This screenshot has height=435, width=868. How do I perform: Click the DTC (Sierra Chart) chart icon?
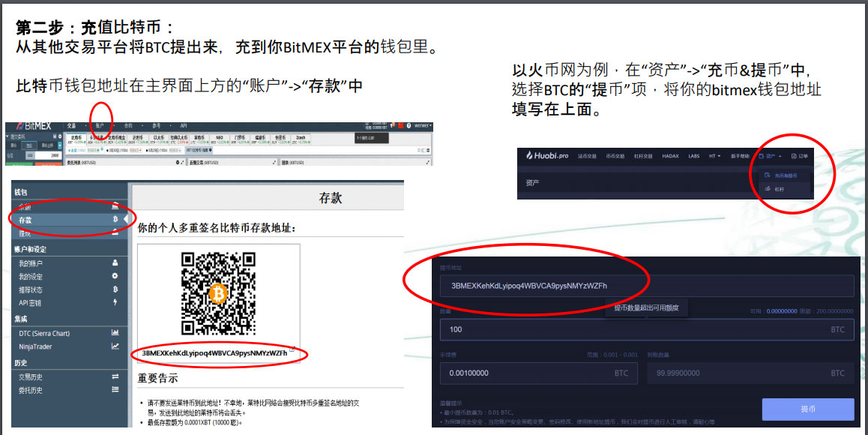115,332
